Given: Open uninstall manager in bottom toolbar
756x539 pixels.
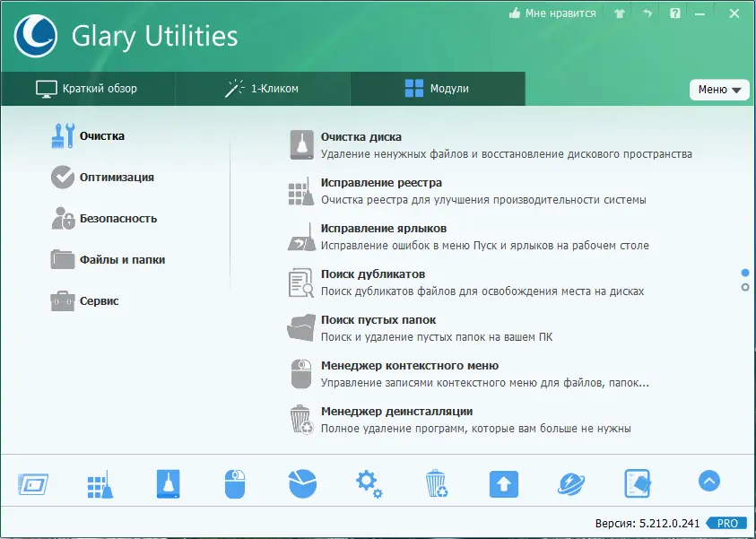Looking at the screenshot, I should click(437, 483).
